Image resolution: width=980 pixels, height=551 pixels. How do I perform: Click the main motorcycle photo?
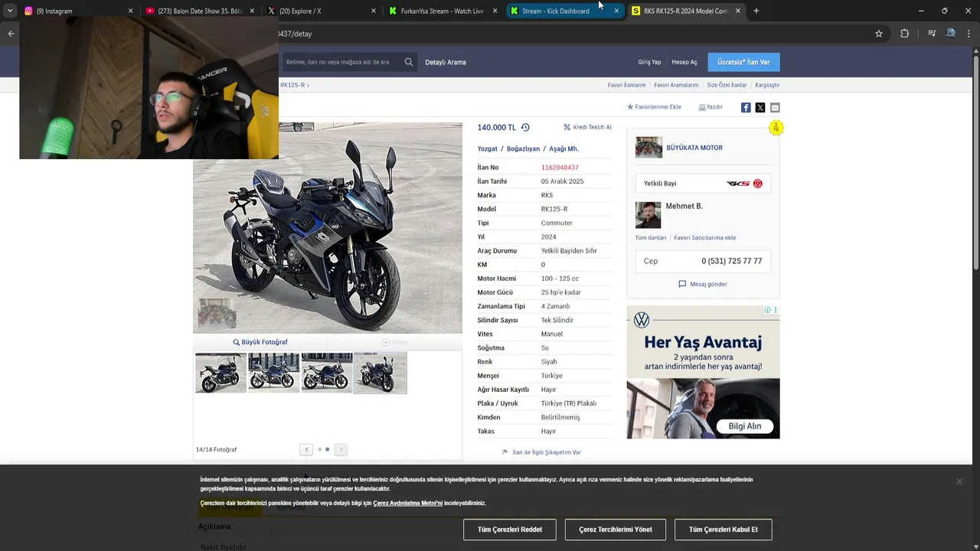[x=328, y=228]
